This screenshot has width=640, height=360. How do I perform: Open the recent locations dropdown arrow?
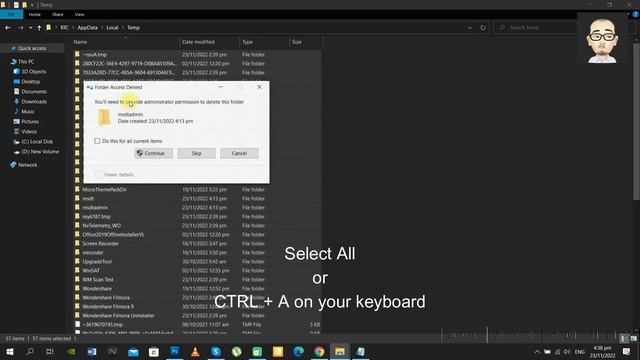31,28
